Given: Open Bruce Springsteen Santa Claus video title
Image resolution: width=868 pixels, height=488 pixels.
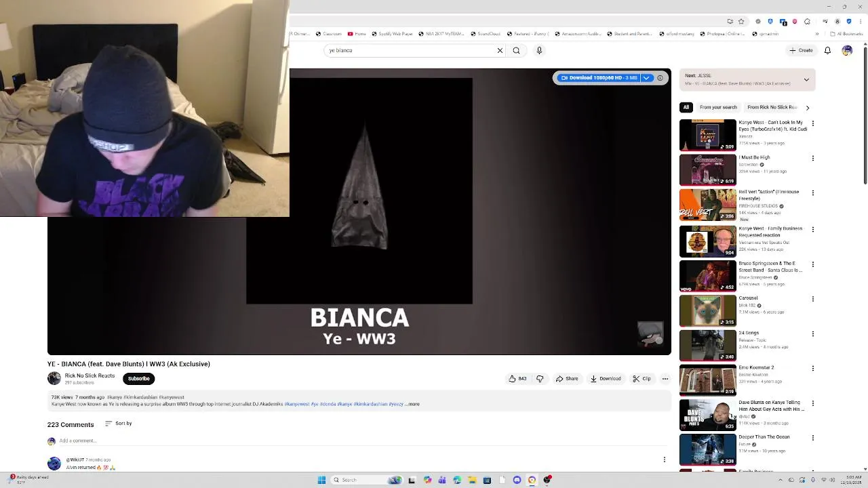Looking at the screenshot, I should (x=770, y=266).
